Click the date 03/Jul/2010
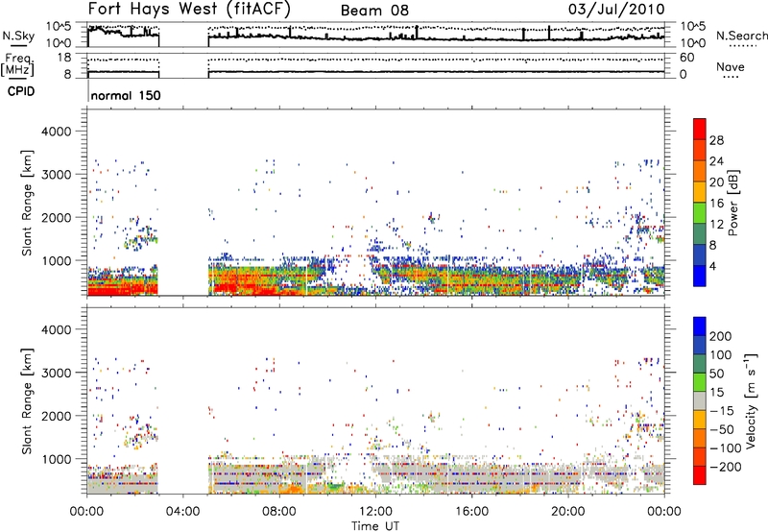 (x=616, y=10)
